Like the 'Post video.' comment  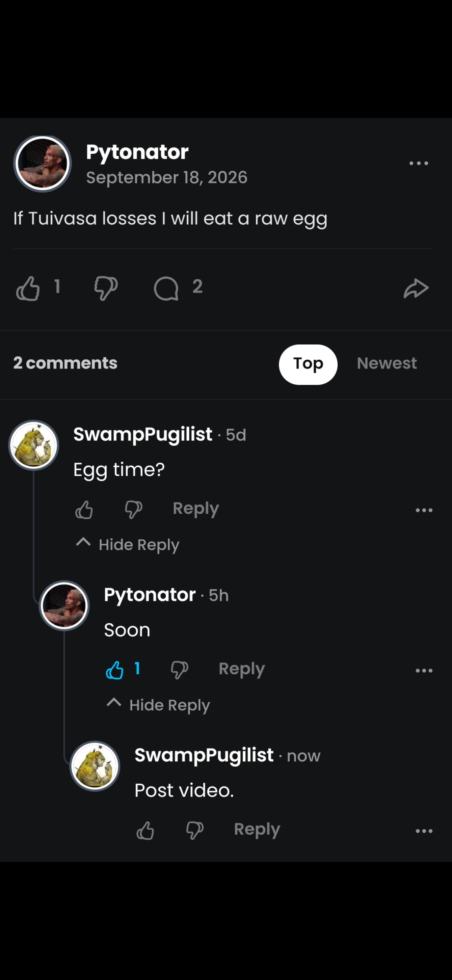coord(145,830)
